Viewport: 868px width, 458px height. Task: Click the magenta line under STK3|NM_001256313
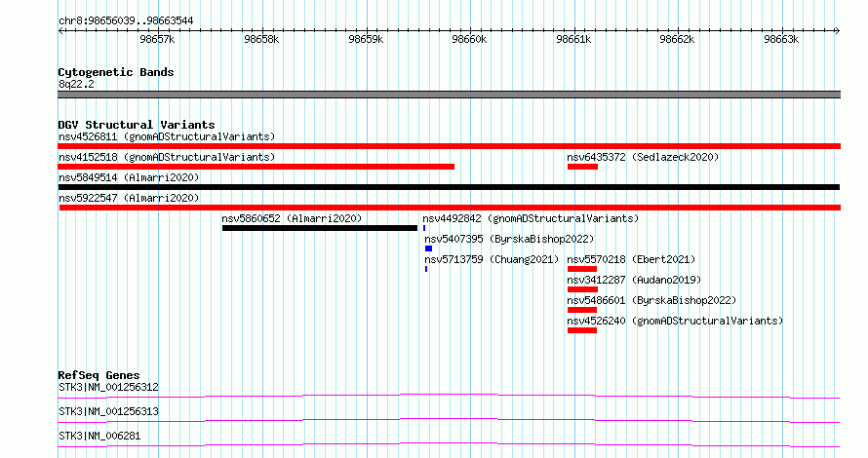(x=449, y=420)
